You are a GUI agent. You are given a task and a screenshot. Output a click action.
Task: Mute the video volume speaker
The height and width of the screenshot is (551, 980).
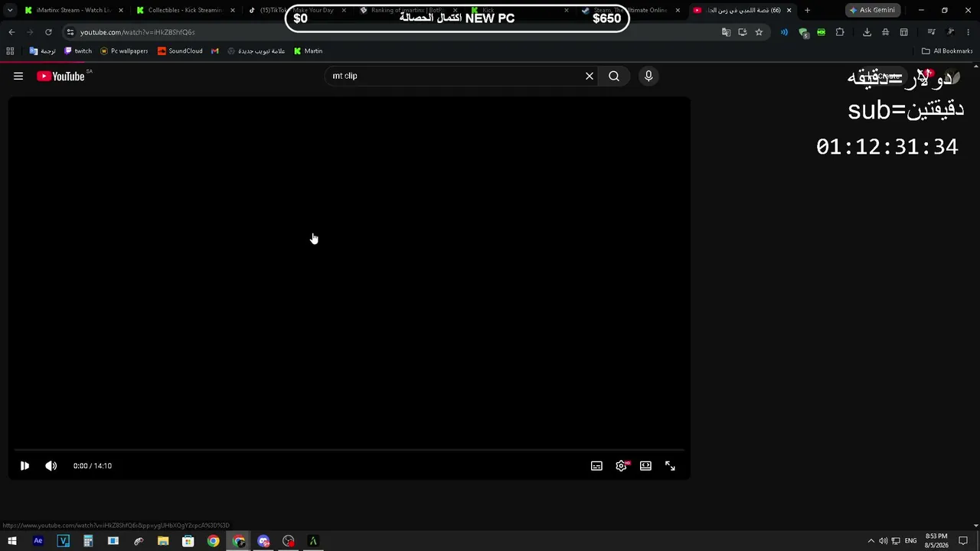[51, 465]
